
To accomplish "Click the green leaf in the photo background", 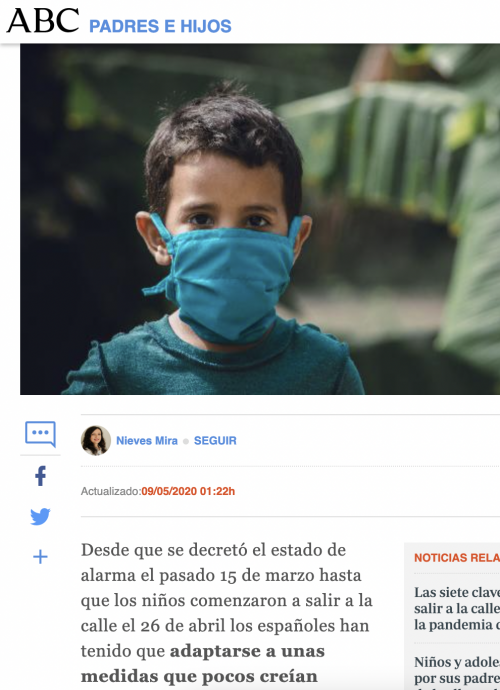I will 396,145.
